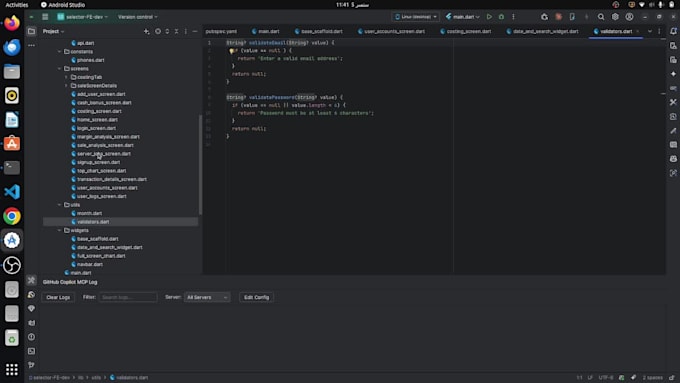Click UTF-8 encoding in status bar
680x383 pixels.
606,377
